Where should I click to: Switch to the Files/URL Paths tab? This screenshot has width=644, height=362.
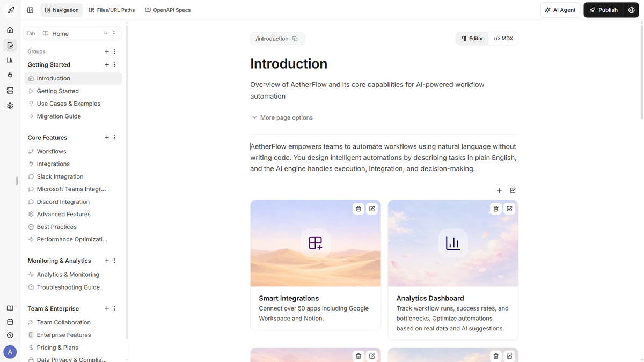point(111,10)
